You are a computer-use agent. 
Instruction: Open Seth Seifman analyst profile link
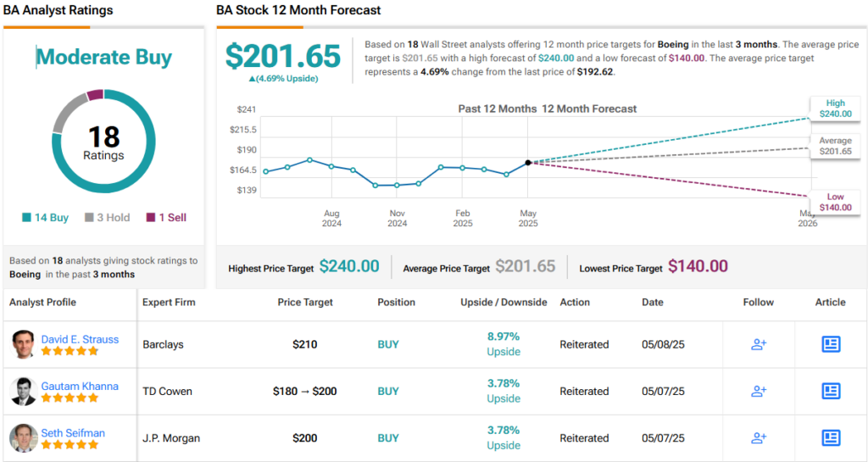point(73,433)
